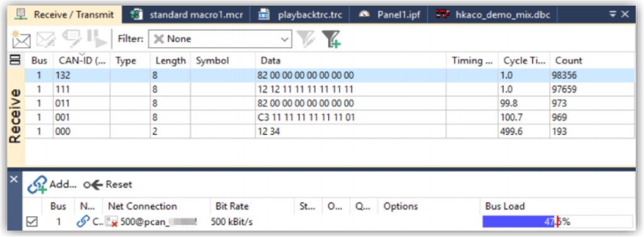Click the add filter funnel icon
The image size is (644, 237).
(x=331, y=39)
